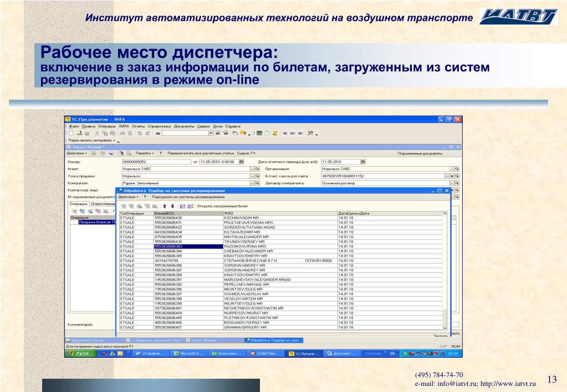This screenshot has height=392, width=567.
Task: Click the New document toolbar icon
Action: pos(71,133)
